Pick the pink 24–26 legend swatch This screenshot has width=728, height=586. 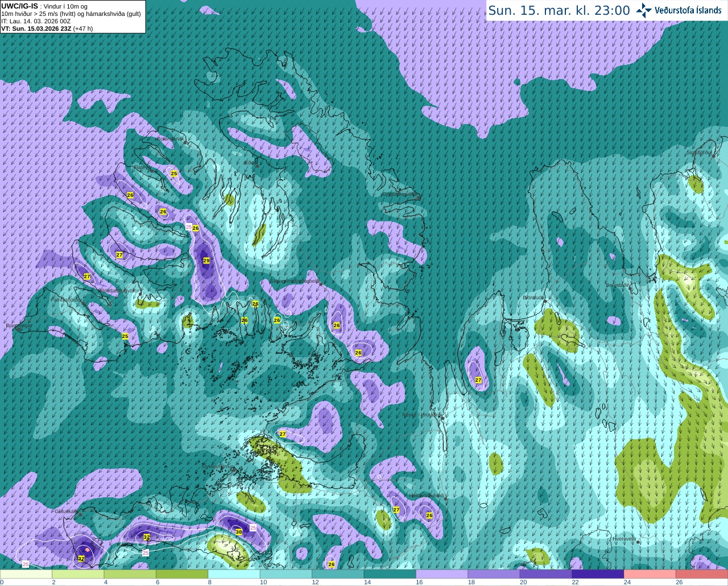coord(650,574)
